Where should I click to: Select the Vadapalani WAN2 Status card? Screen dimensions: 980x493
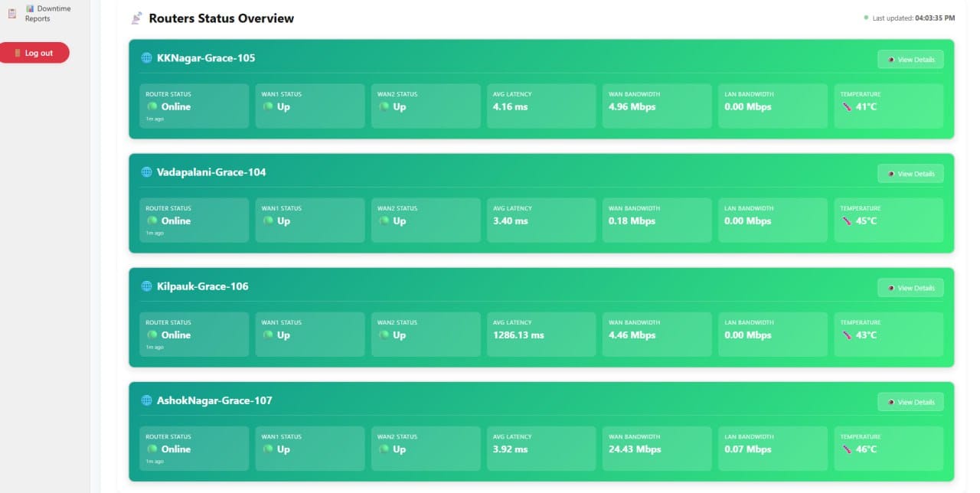click(426, 220)
